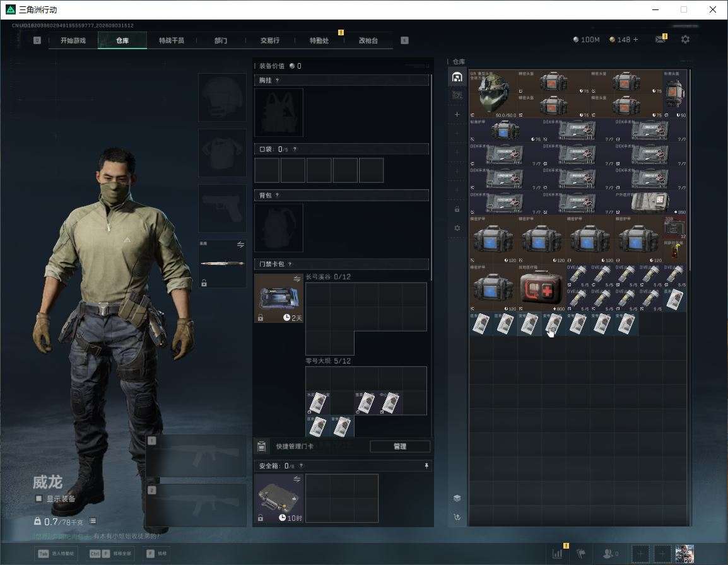
Task: Select the 仓库 tab
Action: (x=122, y=40)
